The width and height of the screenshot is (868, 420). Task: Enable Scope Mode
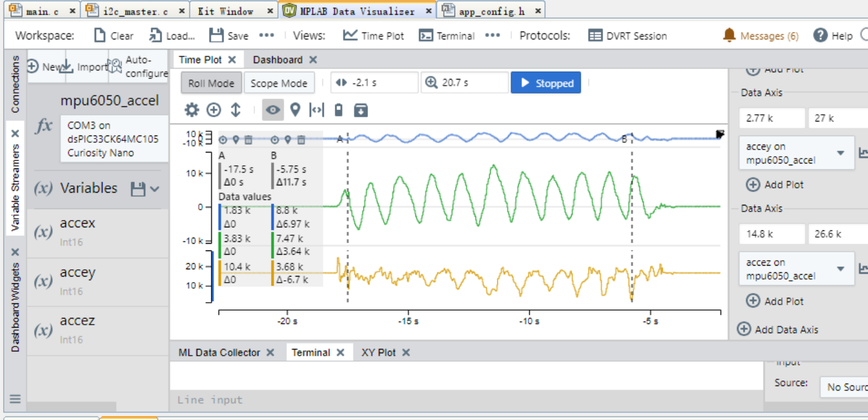click(279, 83)
